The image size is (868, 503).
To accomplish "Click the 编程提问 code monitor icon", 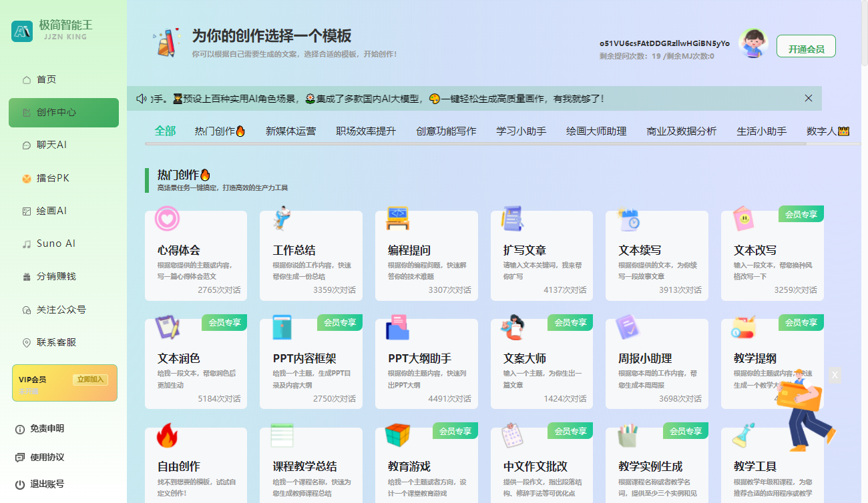I will [x=398, y=217].
